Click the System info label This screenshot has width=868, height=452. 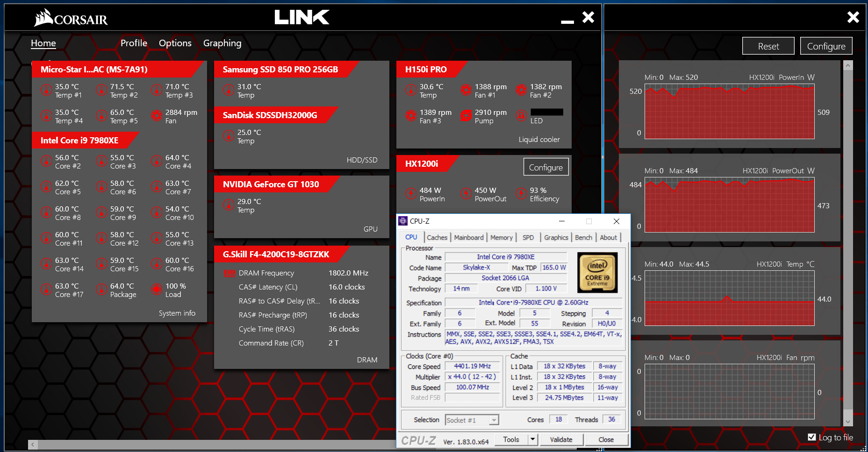point(177,313)
